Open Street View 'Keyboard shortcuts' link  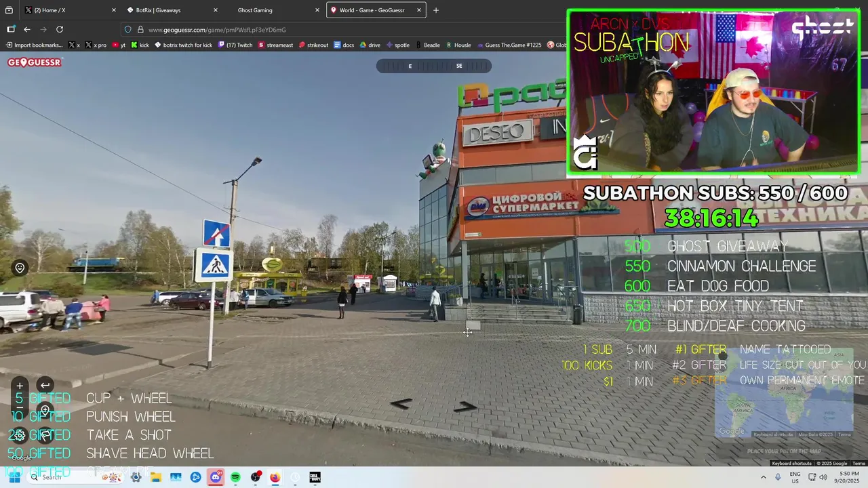click(791, 464)
